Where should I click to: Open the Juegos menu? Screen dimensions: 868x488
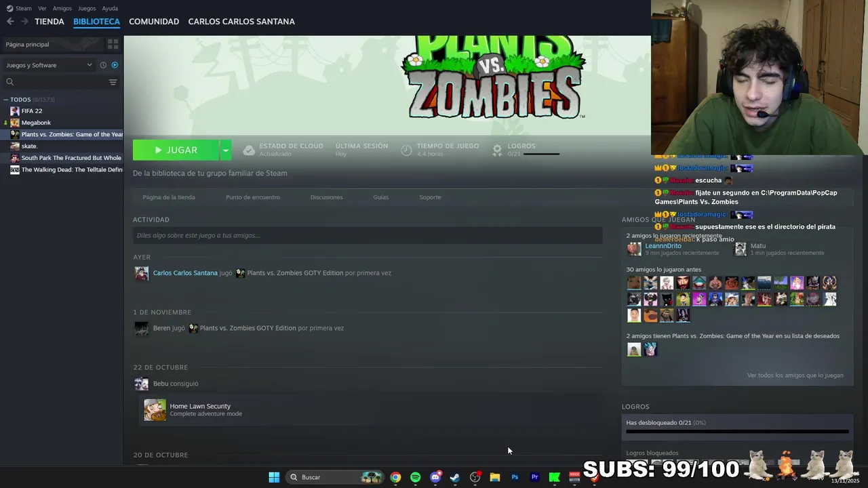coord(87,8)
